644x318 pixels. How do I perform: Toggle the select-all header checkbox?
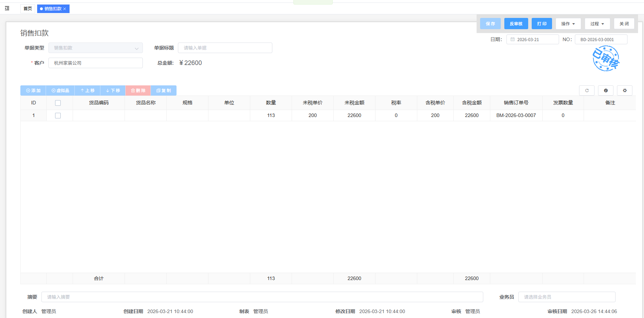(58, 103)
